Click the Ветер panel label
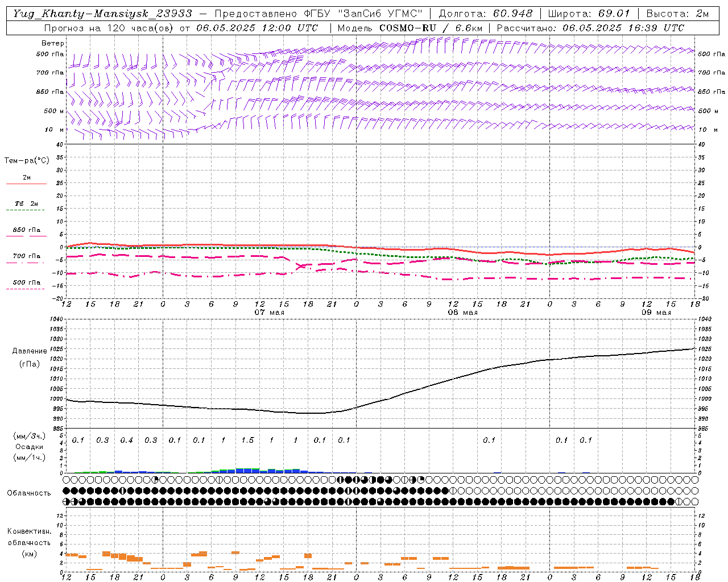Screen dimensions: 728x582 [x=53, y=43]
